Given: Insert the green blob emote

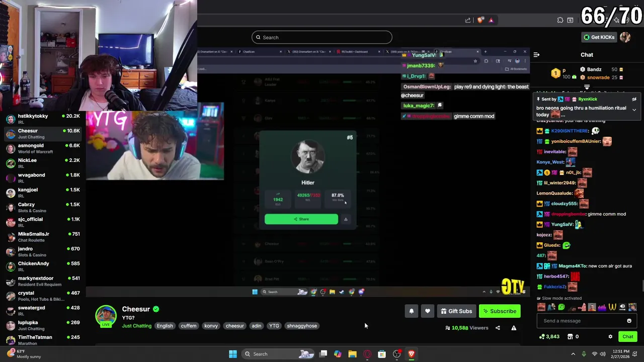Looking at the screenshot, I should [561, 307].
